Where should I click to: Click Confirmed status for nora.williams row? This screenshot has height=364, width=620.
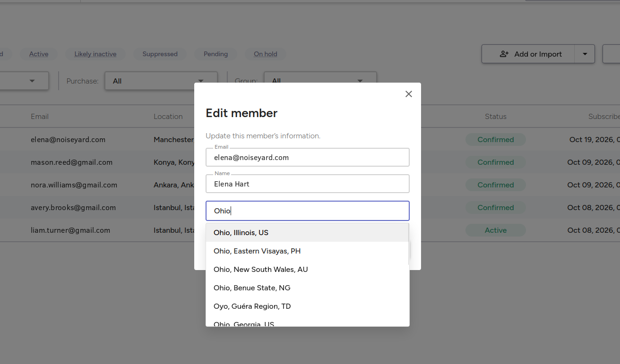(x=496, y=185)
